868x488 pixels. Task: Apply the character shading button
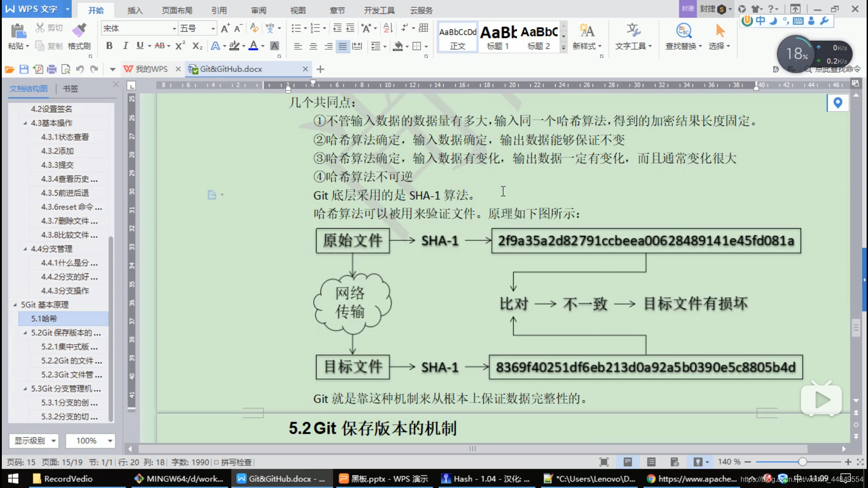pos(274,46)
